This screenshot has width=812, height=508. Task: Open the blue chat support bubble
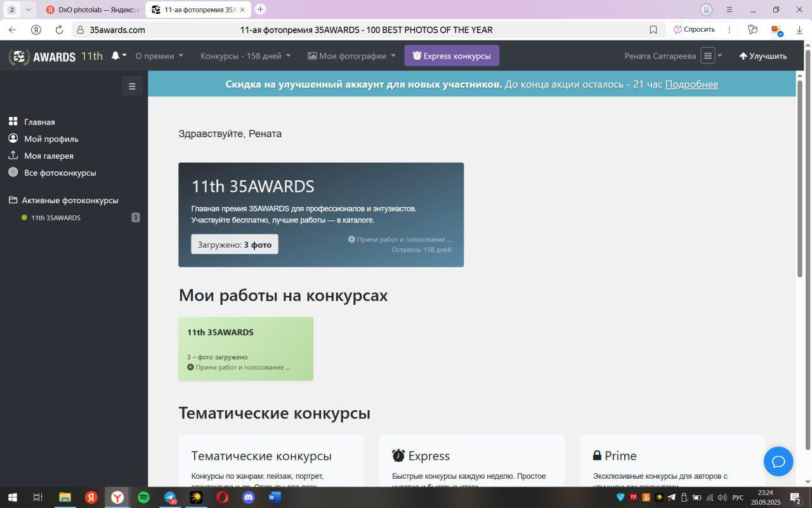tap(778, 461)
